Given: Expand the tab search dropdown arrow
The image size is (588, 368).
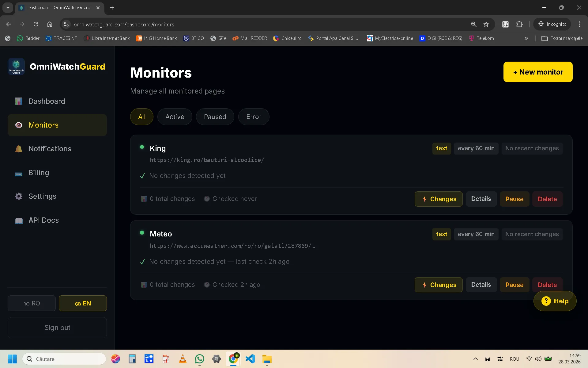Looking at the screenshot, I should click(x=8, y=8).
